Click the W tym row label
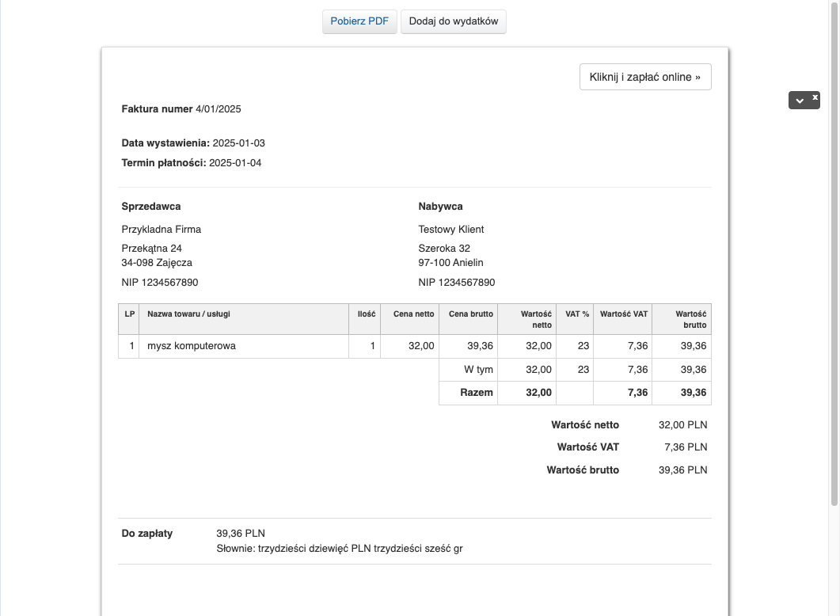Screen dimensions: 840x616 pyautogui.click(x=478, y=370)
